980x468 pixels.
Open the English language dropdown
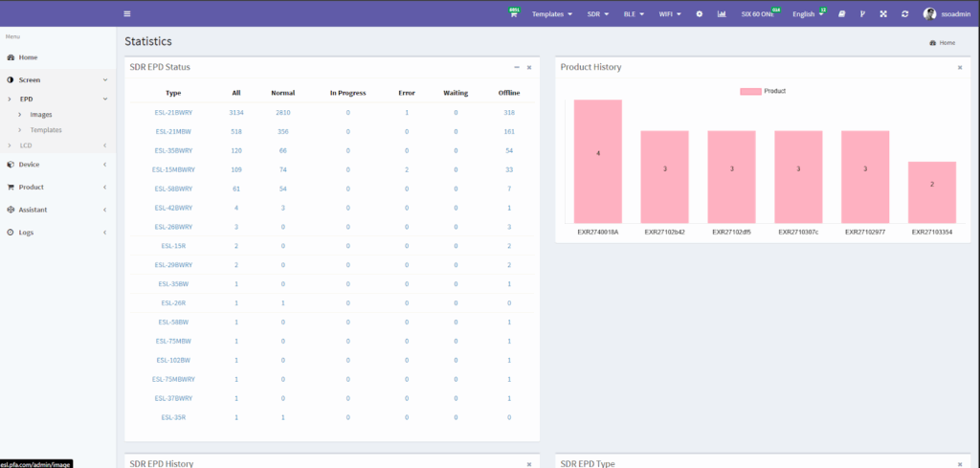[808, 14]
